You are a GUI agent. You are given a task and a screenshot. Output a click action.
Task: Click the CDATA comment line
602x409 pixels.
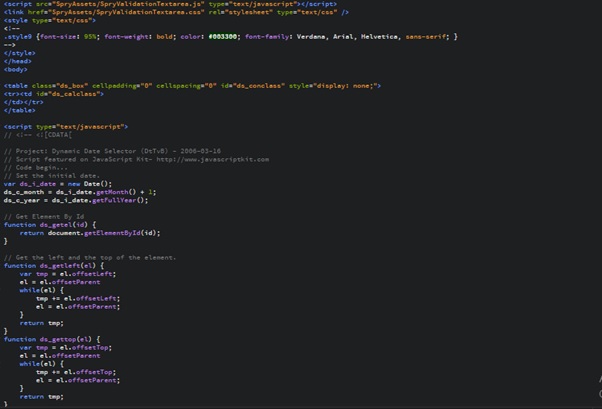(38, 135)
